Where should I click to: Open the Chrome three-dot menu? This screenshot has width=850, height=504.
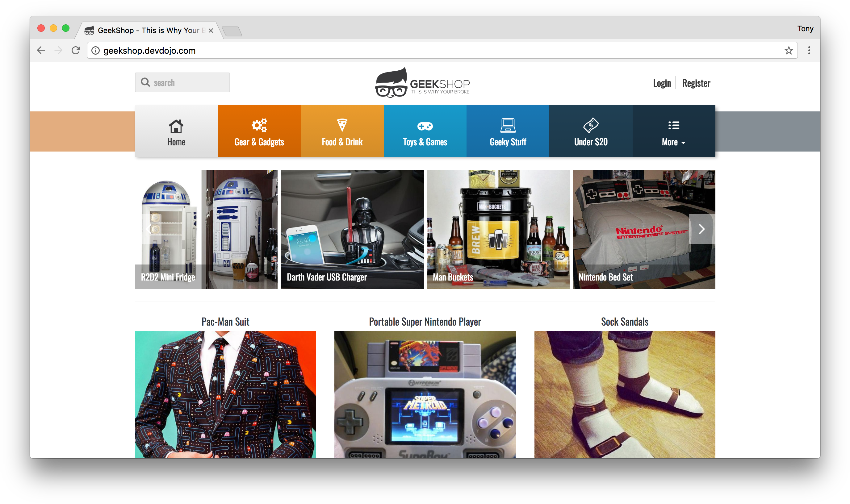pyautogui.click(x=809, y=51)
